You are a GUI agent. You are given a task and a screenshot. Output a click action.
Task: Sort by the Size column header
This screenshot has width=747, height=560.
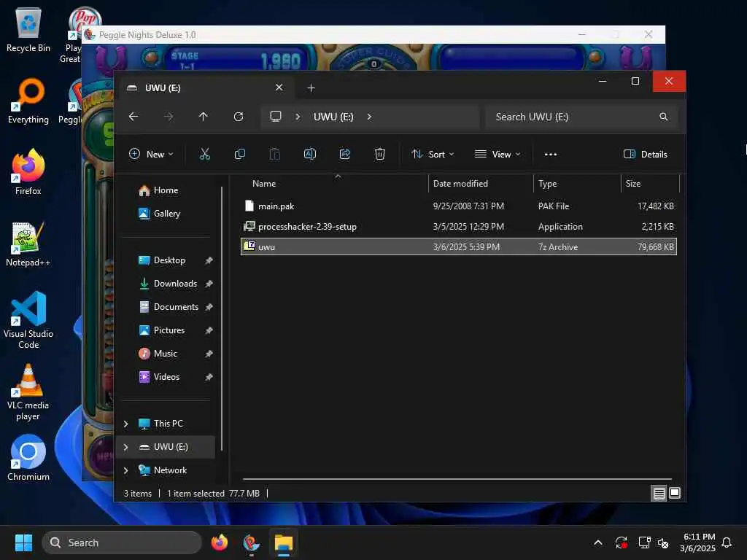[650, 183]
